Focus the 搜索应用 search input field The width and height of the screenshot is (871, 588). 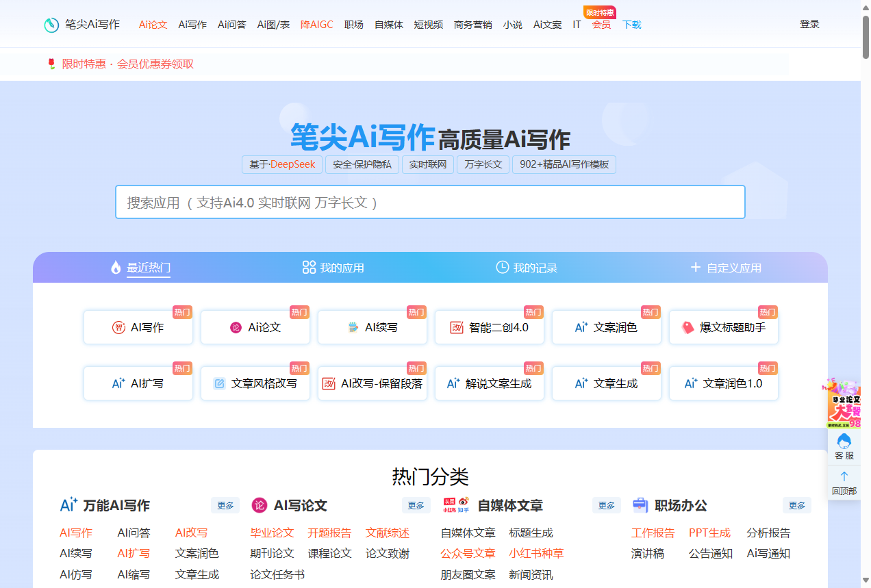(x=430, y=203)
